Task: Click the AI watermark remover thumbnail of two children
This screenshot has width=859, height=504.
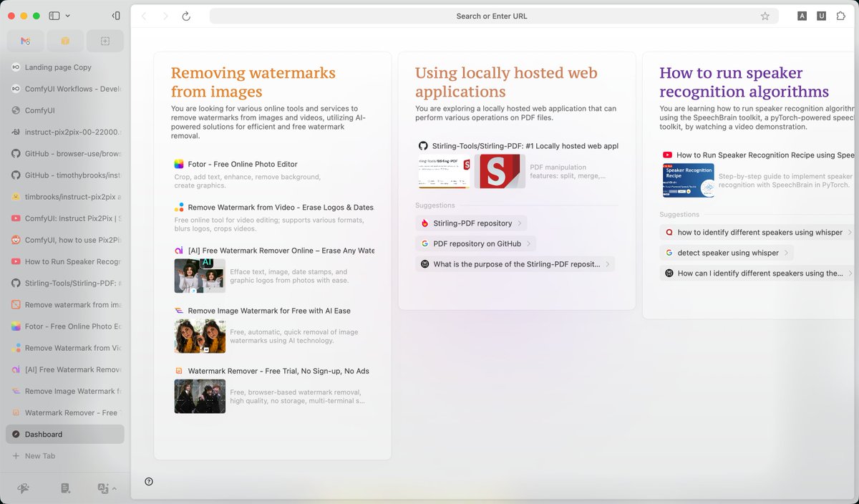Action: point(200,276)
